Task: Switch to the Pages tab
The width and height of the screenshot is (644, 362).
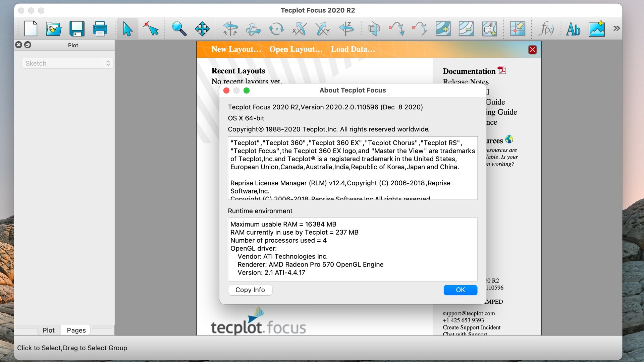Action: tap(75, 330)
